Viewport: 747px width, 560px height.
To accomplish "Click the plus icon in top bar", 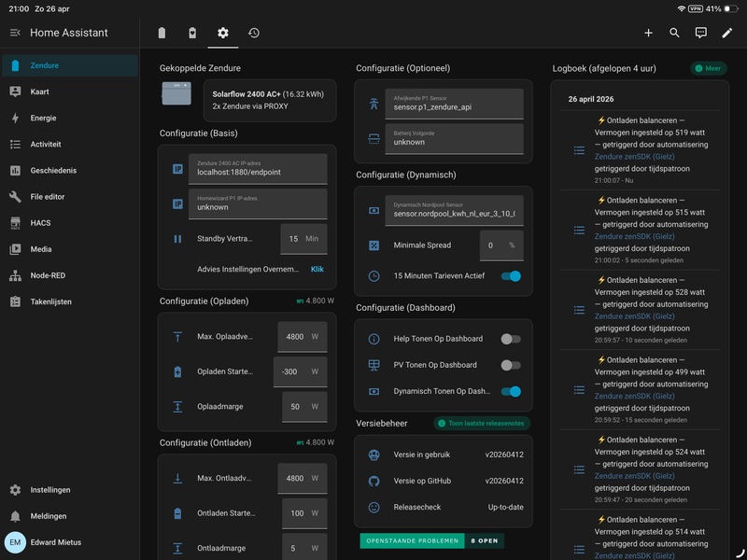I will click(648, 33).
